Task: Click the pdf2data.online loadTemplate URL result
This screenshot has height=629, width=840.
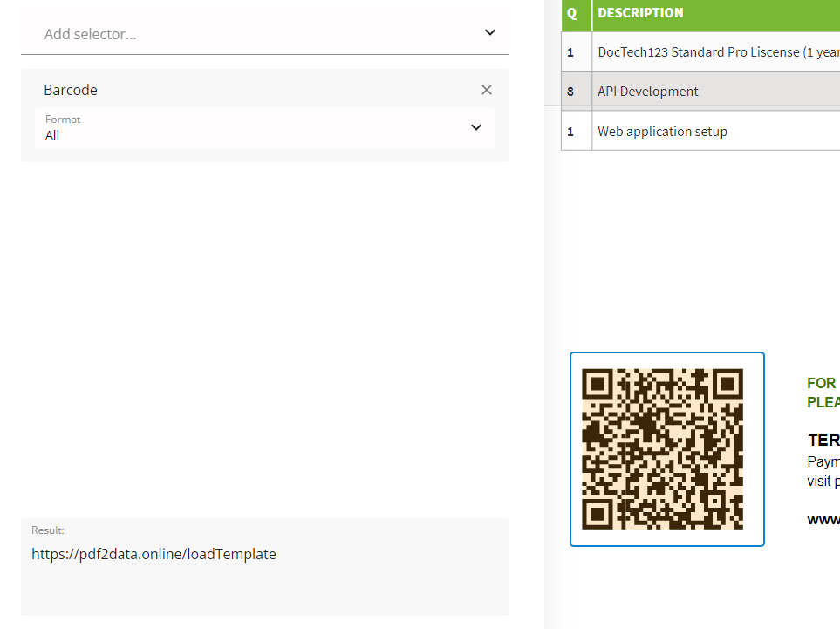Action: tap(154, 554)
